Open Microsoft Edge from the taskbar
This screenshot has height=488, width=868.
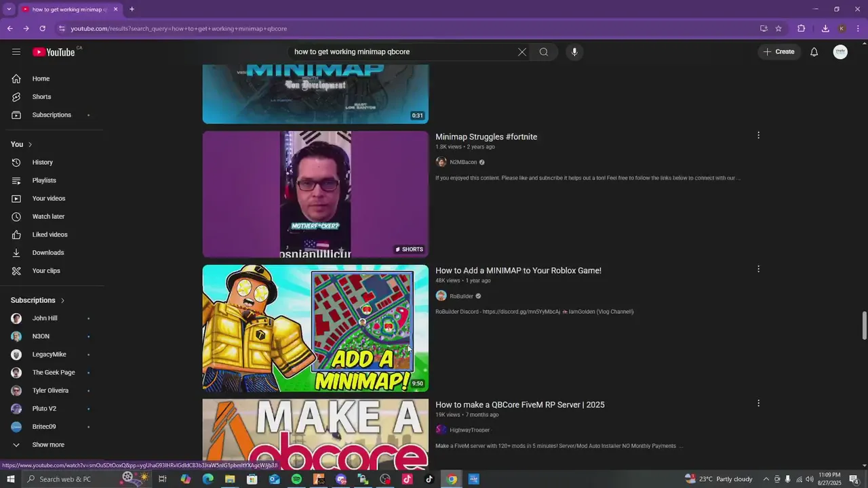coord(208,479)
